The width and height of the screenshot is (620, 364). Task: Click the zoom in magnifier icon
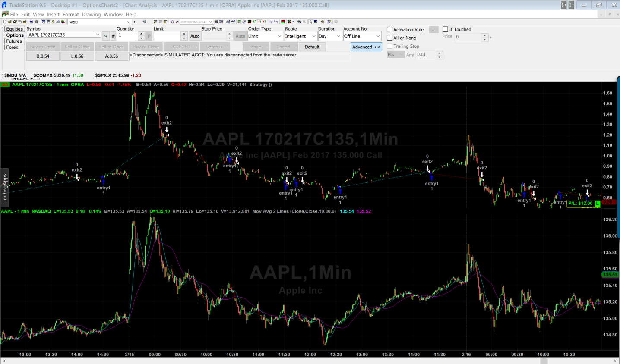point(299,22)
